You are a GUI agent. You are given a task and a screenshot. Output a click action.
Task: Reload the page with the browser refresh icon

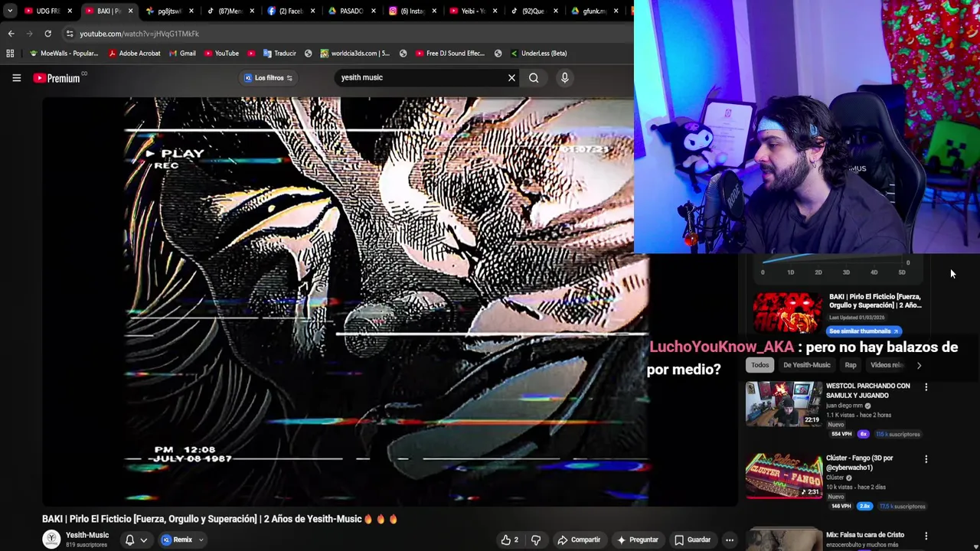pyautogui.click(x=47, y=34)
